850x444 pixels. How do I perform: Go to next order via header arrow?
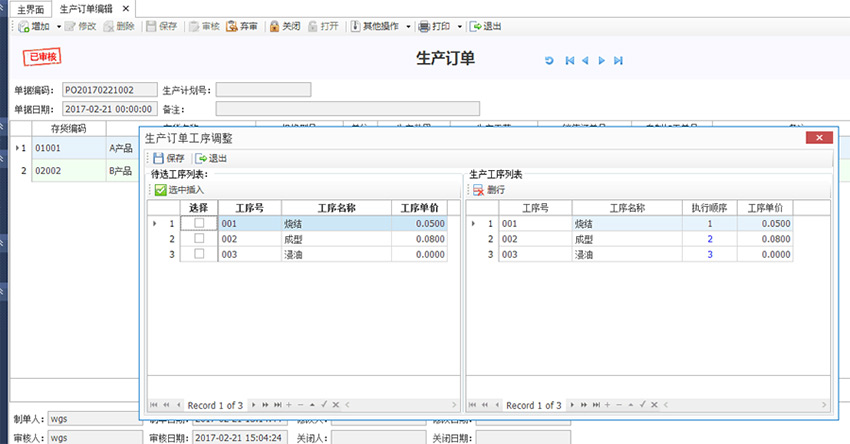(x=601, y=61)
